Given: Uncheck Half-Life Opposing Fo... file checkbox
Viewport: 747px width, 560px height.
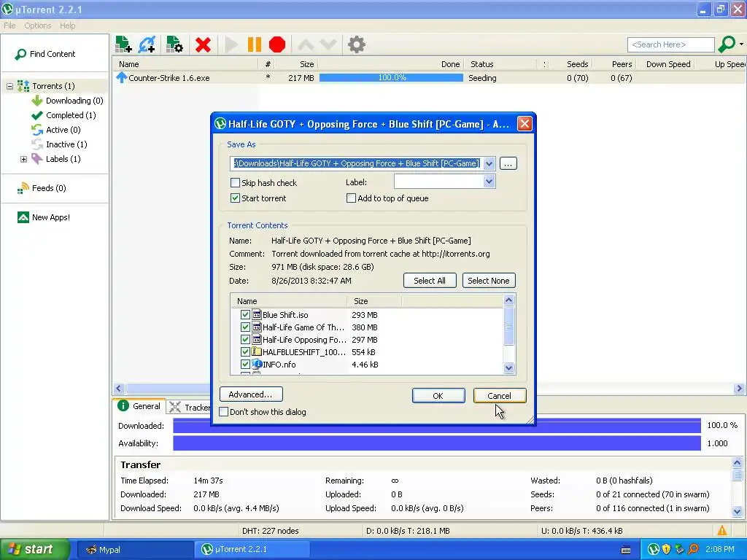Looking at the screenshot, I should 245,340.
